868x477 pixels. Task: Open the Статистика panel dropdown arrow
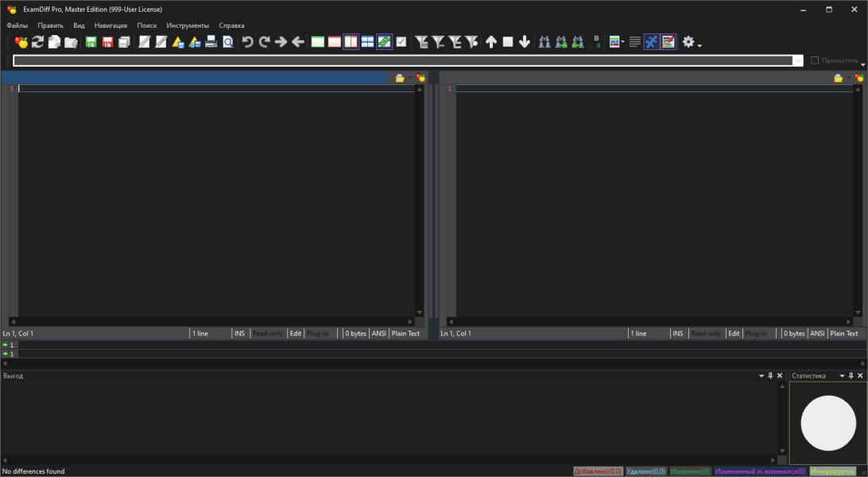click(842, 376)
